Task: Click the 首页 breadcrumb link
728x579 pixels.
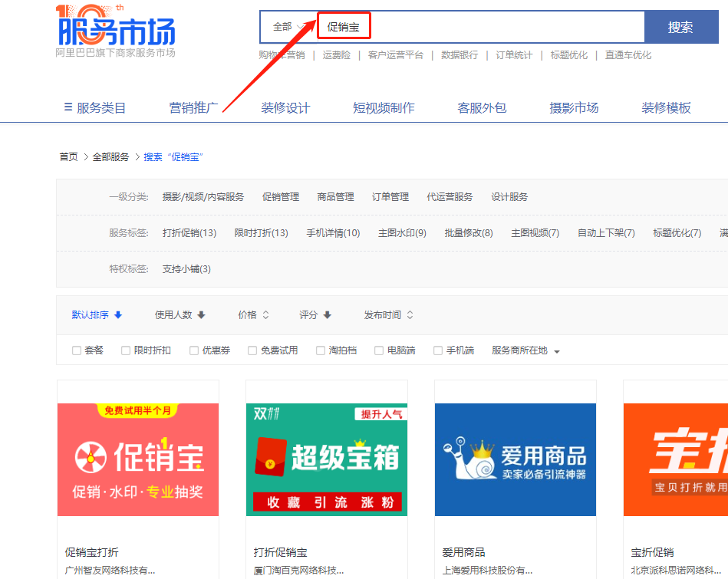Action: [x=68, y=156]
